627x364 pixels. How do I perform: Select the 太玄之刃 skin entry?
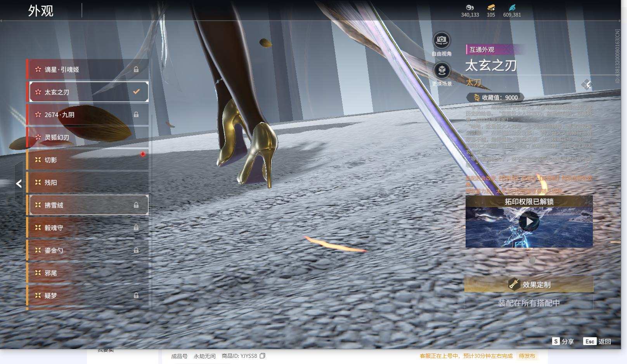[88, 92]
